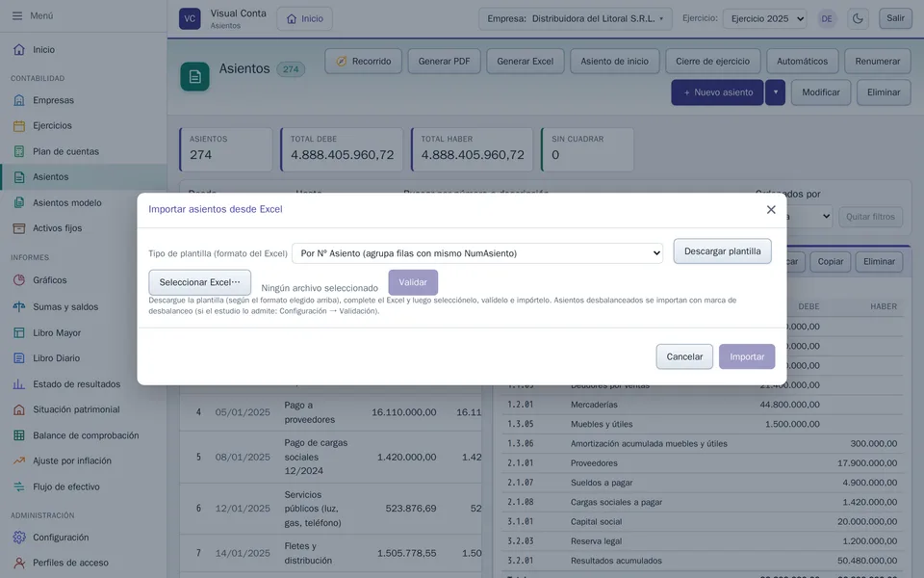Click the Flujo de efectivo icon
This screenshot has width=924, height=578.
point(19,486)
